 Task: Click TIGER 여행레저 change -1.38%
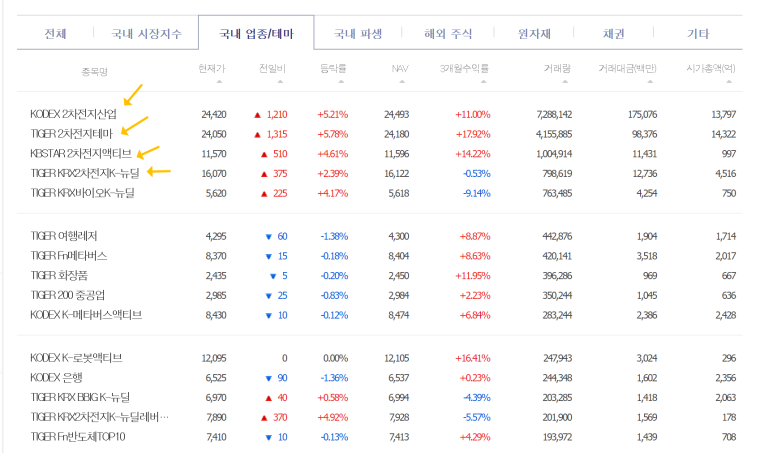pos(334,236)
